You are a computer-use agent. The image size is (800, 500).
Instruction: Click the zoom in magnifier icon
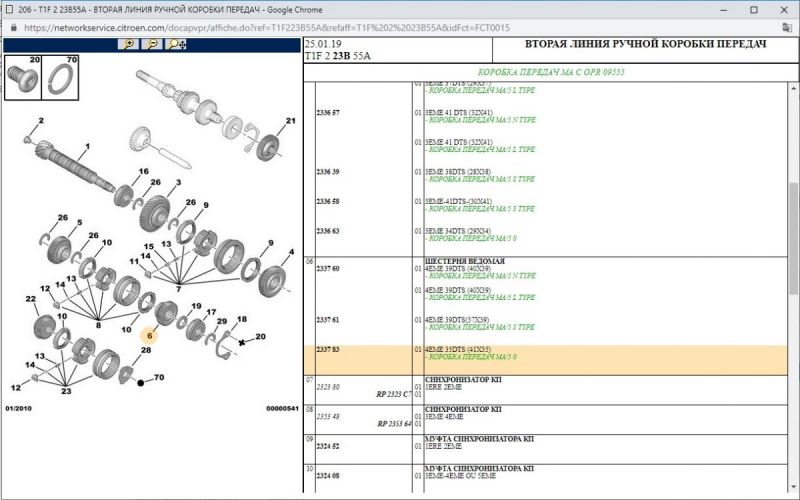coord(129,44)
